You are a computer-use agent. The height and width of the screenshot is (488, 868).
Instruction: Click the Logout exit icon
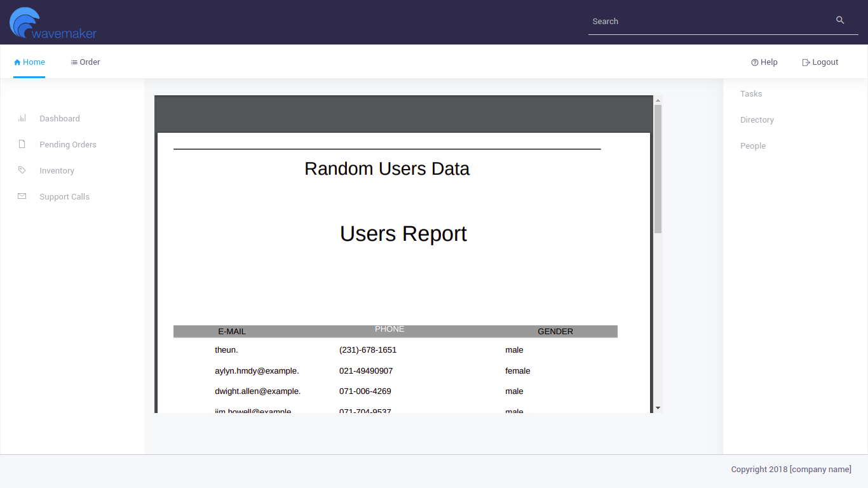click(806, 62)
